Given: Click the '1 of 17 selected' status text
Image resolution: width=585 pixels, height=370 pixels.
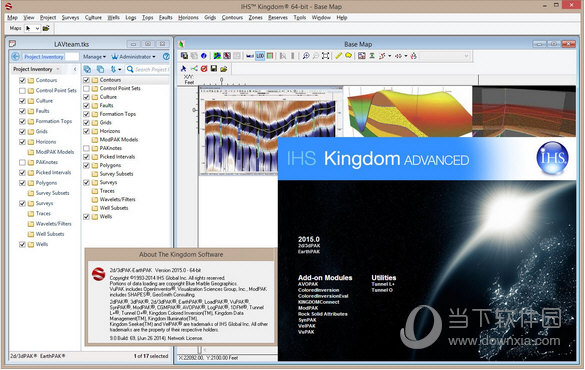Looking at the screenshot, I should [x=151, y=356].
